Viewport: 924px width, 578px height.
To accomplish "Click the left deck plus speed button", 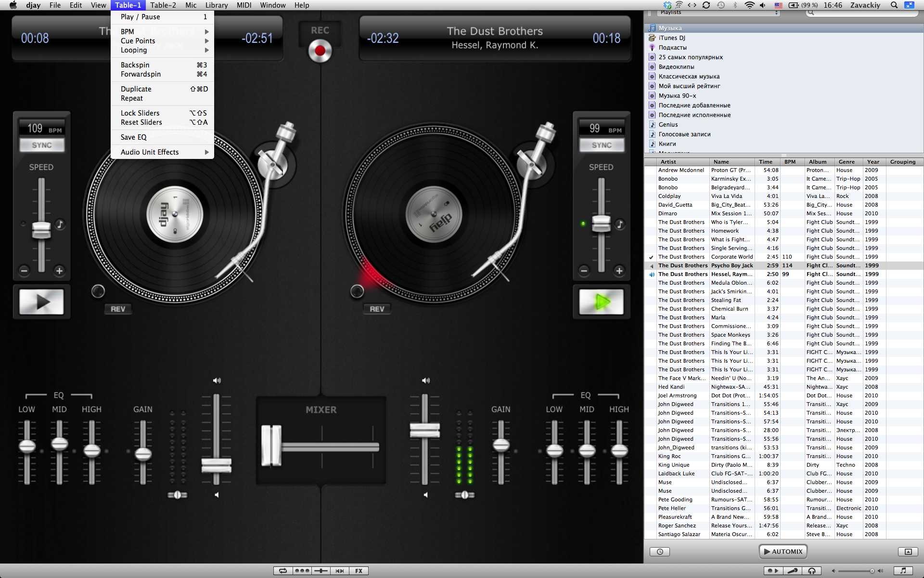I will coord(59,271).
